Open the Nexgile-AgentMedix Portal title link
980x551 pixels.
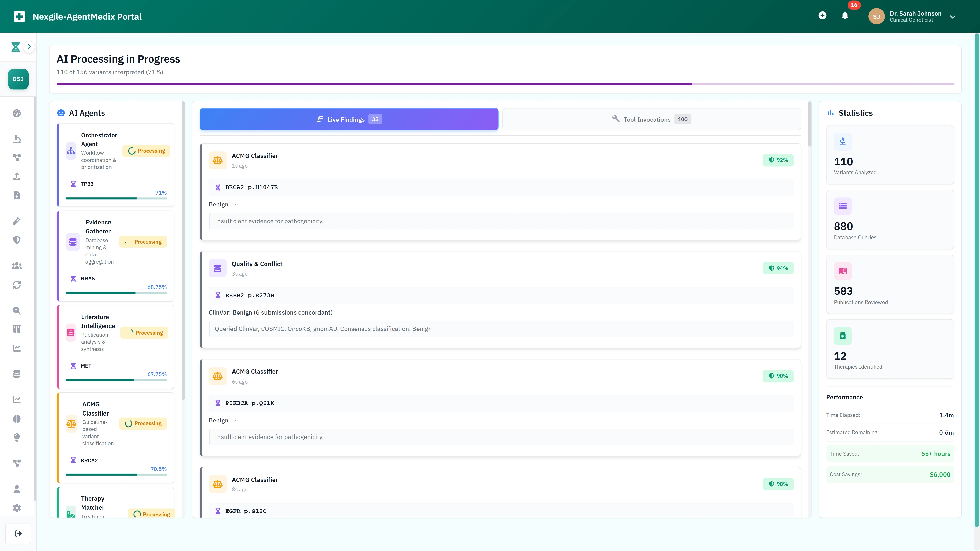click(87, 16)
